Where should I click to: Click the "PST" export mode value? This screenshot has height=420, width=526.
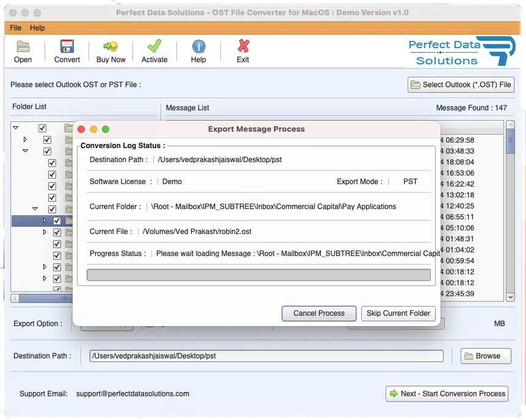(x=410, y=182)
